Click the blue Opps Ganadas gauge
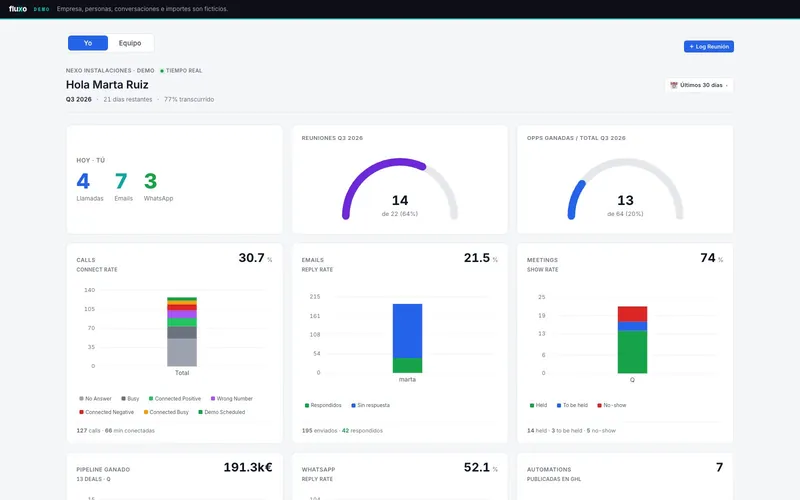 tap(576, 200)
